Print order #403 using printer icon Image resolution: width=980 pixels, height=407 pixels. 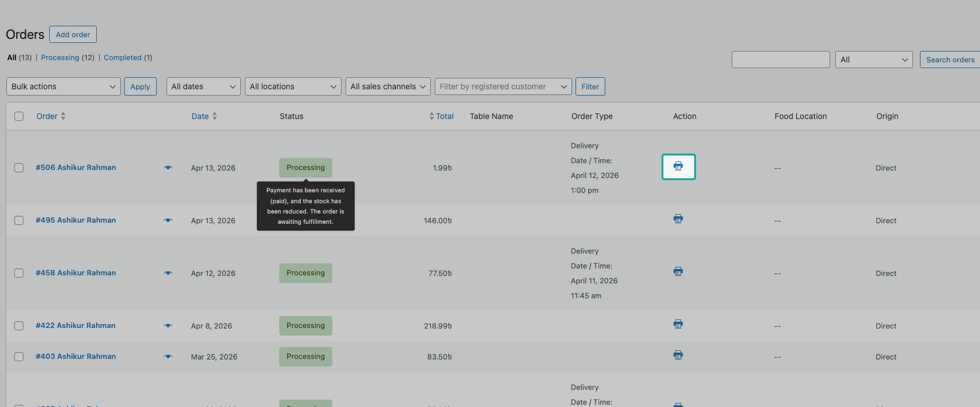[678, 355]
